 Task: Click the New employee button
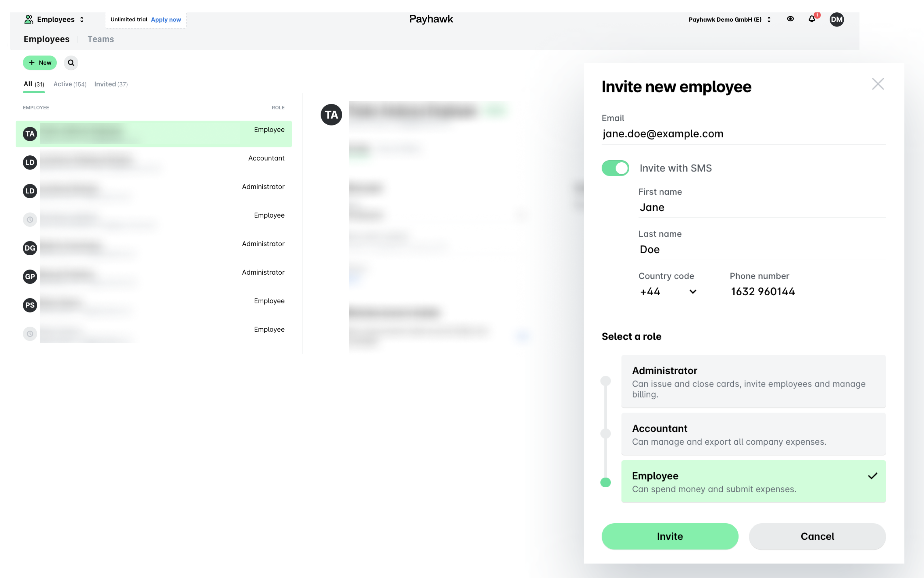point(40,63)
